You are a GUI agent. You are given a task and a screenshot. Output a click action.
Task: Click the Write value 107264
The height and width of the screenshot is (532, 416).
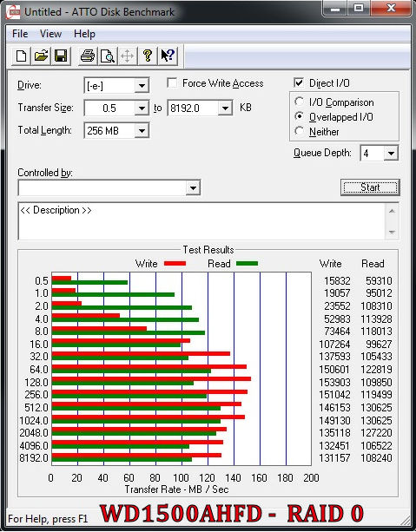(x=334, y=345)
